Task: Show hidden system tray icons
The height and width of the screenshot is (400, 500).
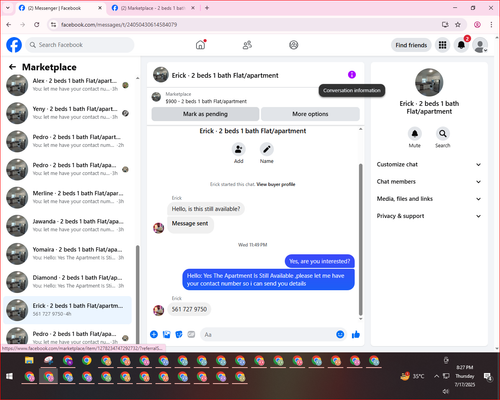Action: (436, 376)
